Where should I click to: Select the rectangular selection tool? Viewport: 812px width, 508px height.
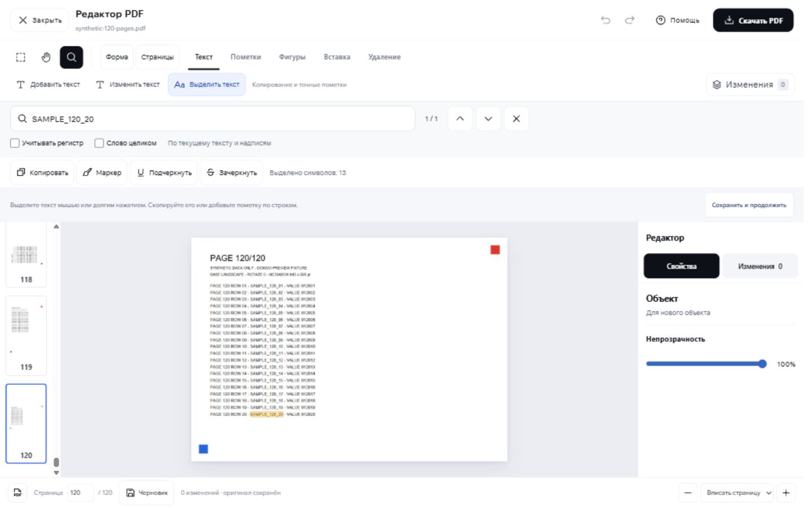pos(21,57)
